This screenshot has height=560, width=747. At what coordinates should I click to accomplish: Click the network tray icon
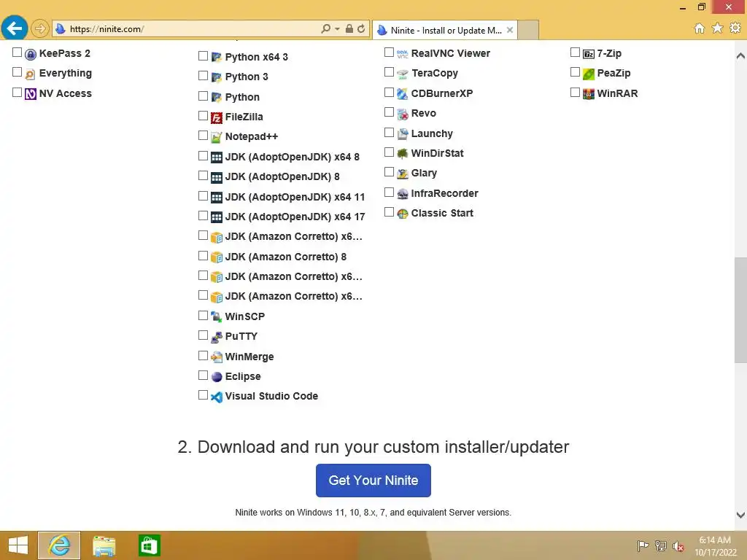click(661, 546)
